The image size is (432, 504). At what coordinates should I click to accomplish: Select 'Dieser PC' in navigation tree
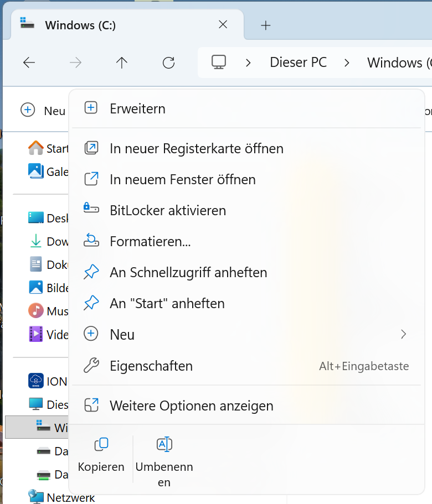pos(48,404)
